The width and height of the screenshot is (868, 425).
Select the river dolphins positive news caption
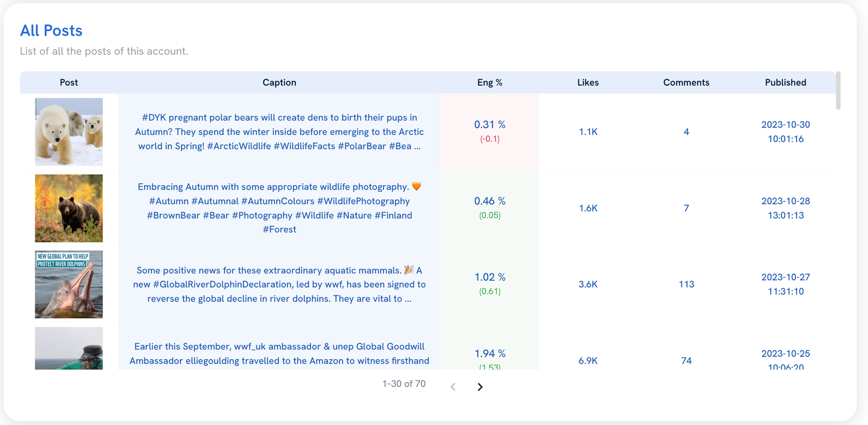(279, 284)
